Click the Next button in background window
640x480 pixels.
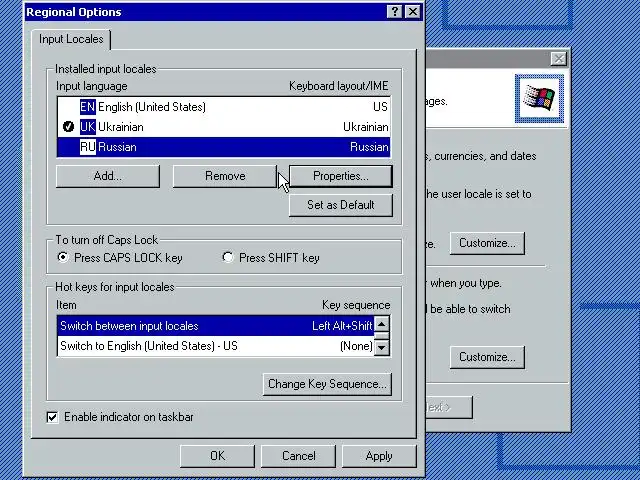coord(449,407)
